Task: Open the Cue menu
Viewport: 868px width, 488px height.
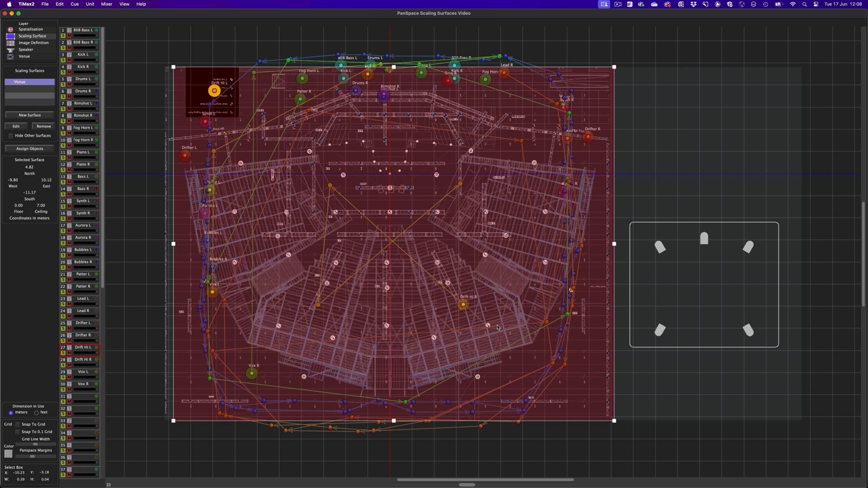Action: [74, 4]
